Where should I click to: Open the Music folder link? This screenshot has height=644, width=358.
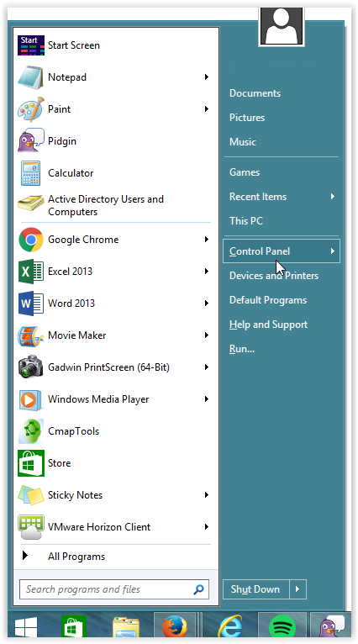(243, 142)
